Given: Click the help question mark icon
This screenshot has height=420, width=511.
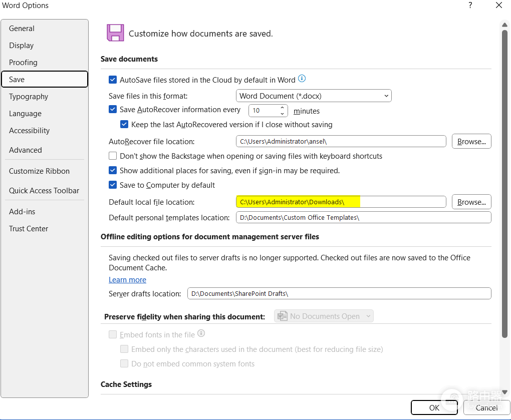Looking at the screenshot, I should [x=470, y=5].
